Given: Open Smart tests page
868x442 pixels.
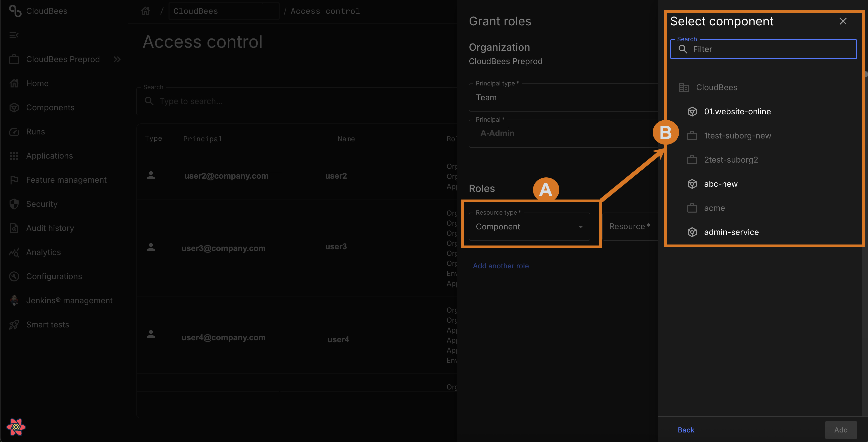Looking at the screenshot, I should pyautogui.click(x=48, y=324).
